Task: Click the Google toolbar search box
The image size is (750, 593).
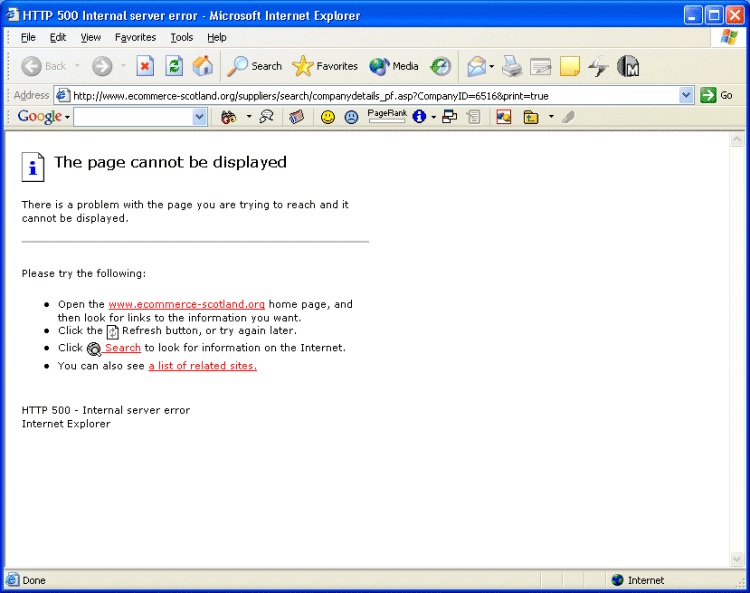Action: tap(133, 117)
